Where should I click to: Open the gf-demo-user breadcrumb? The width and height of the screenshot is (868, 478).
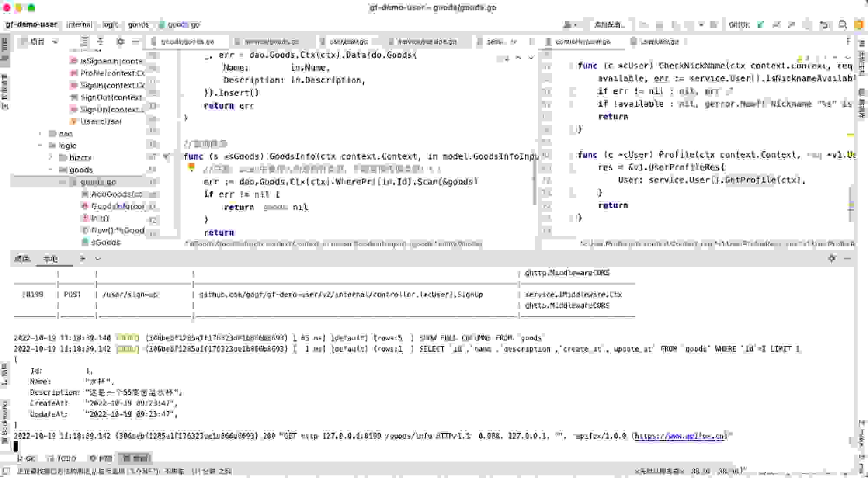31,25
